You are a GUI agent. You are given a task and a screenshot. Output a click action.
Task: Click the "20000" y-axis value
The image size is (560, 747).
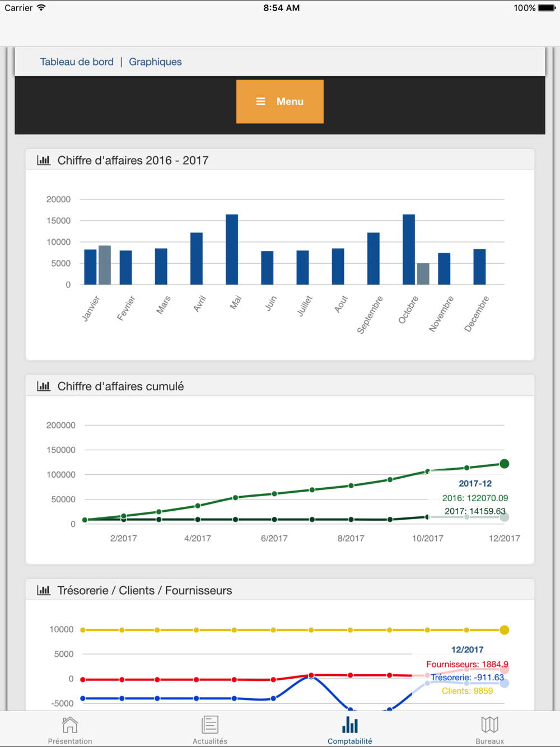pyautogui.click(x=58, y=199)
